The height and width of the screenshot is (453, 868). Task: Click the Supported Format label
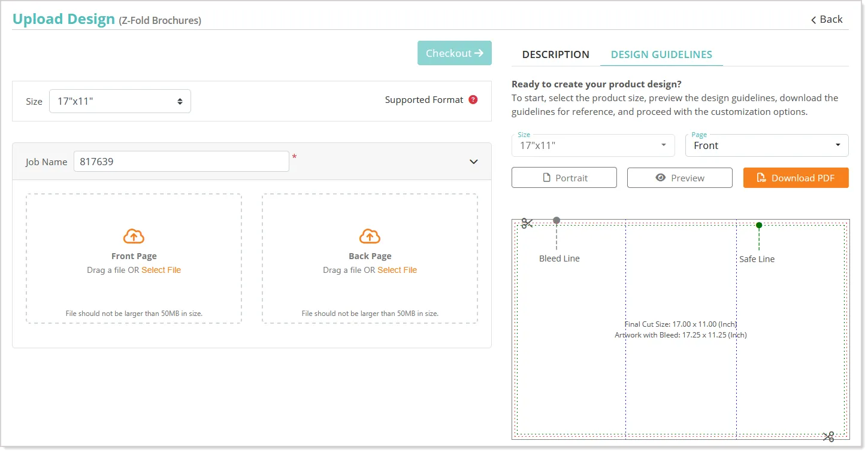pyautogui.click(x=424, y=100)
